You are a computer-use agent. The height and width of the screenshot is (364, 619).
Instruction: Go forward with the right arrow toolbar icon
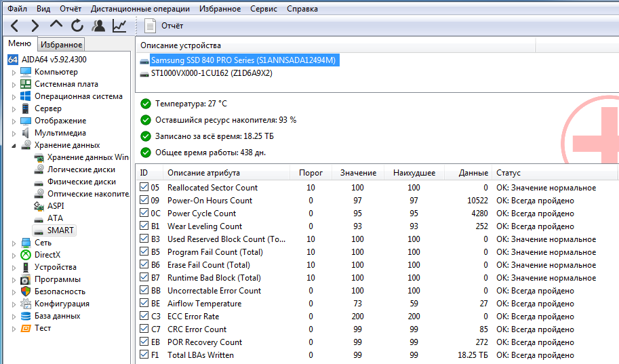pyautogui.click(x=35, y=26)
